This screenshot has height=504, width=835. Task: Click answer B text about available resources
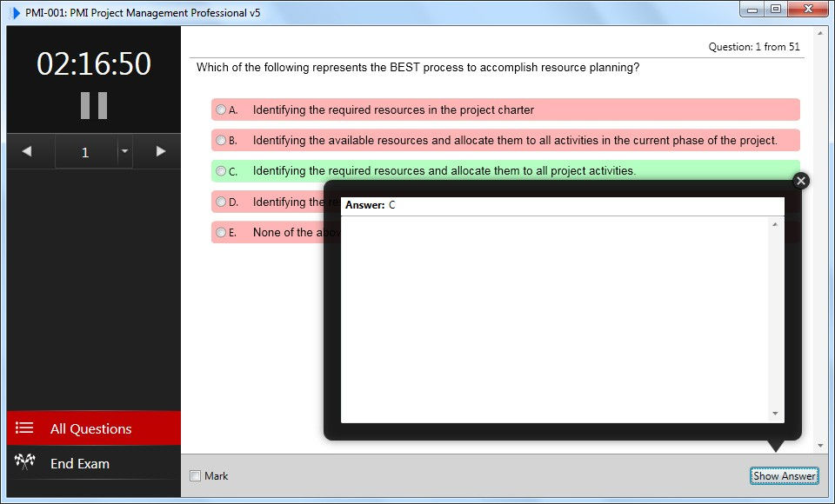click(x=515, y=141)
